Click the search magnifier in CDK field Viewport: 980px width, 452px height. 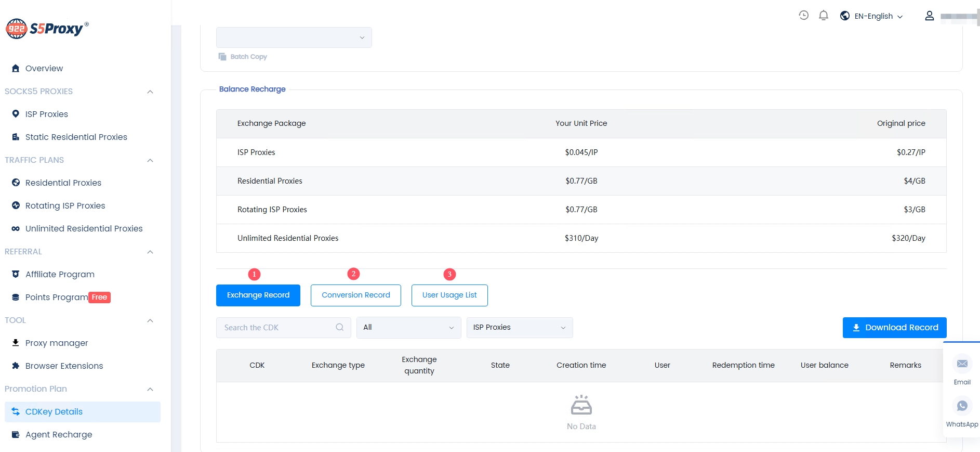(x=340, y=328)
